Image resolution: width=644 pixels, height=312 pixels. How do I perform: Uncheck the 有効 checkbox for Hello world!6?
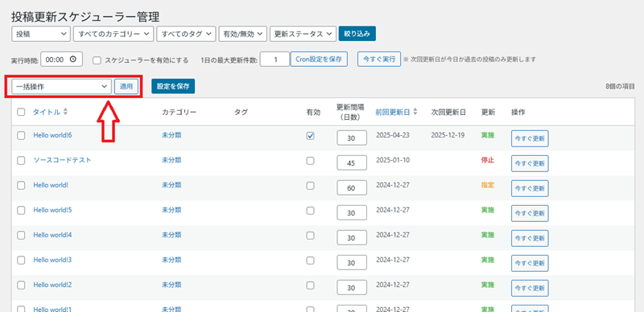pyautogui.click(x=311, y=136)
